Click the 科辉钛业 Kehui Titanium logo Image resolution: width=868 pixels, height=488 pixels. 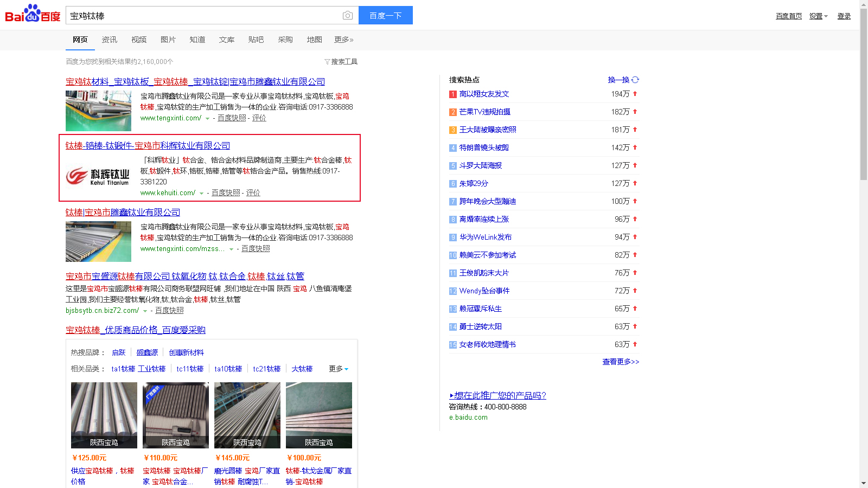point(98,176)
